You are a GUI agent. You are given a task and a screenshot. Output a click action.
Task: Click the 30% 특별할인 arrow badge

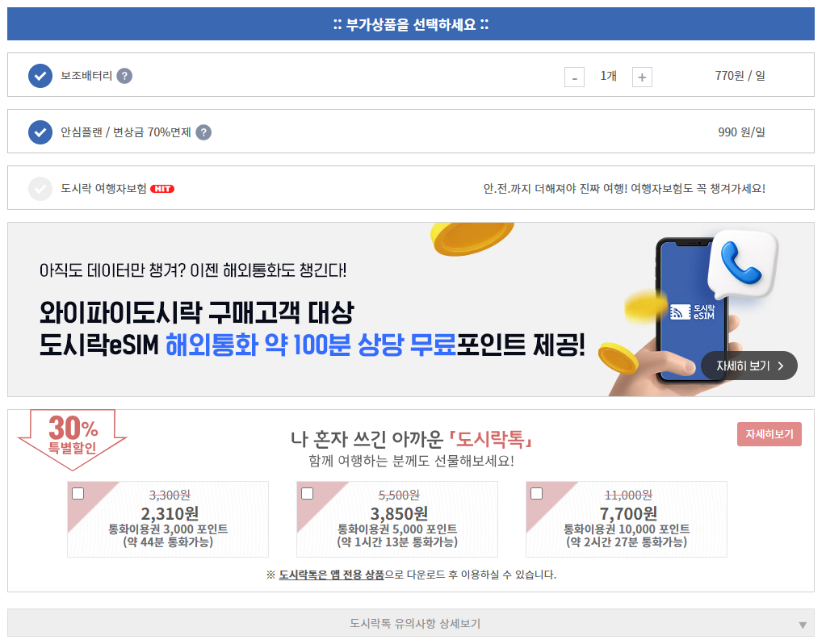tap(72, 439)
